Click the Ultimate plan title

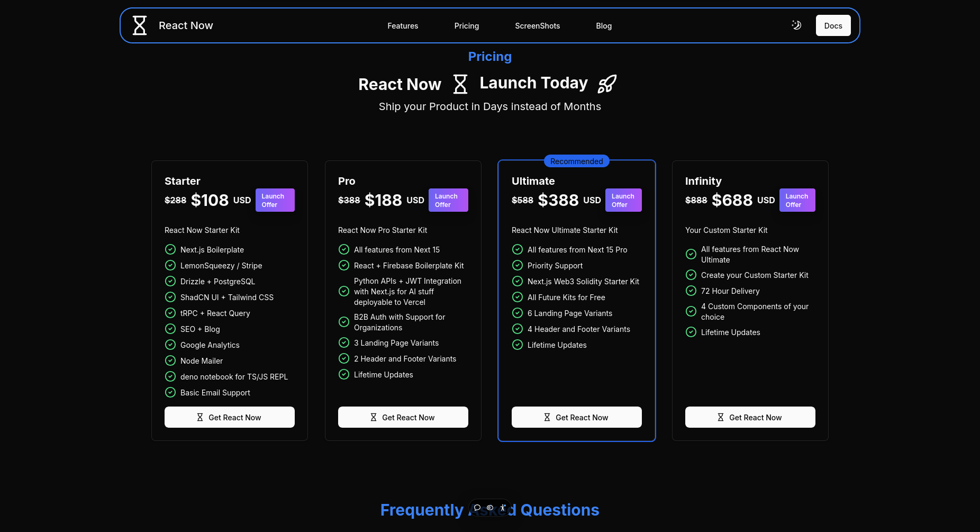(x=533, y=181)
